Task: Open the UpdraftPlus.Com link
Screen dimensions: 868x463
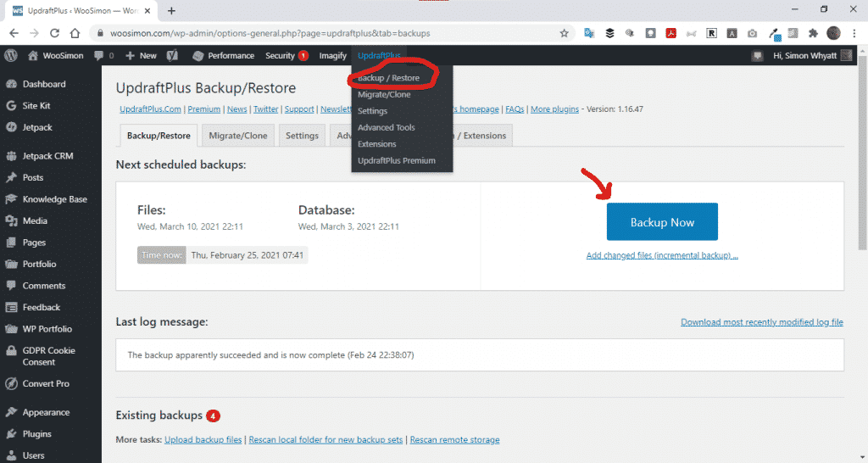Action: pyautogui.click(x=150, y=109)
